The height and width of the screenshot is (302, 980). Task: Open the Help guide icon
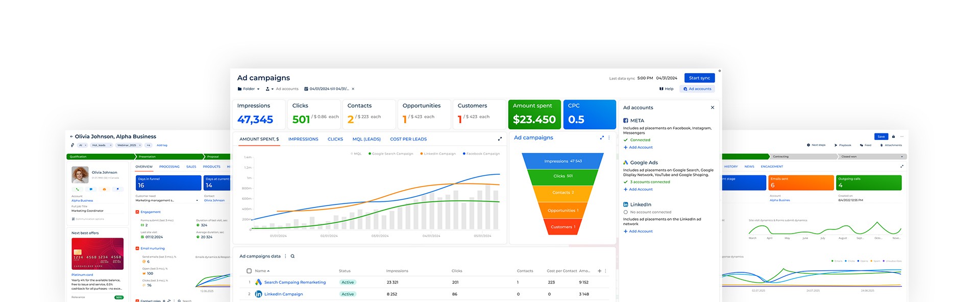pyautogui.click(x=661, y=89)
